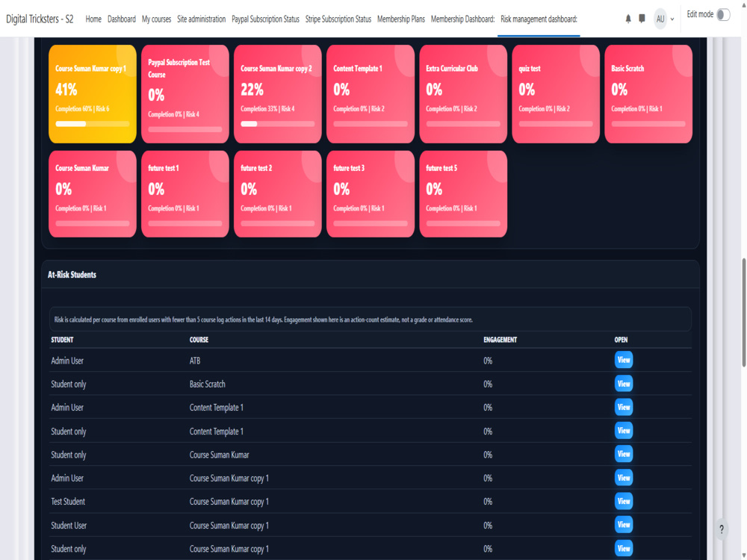This screenshot has height=560, width=747.
Task: Open Paypal Subscription Status page
Action: [265, 19]
